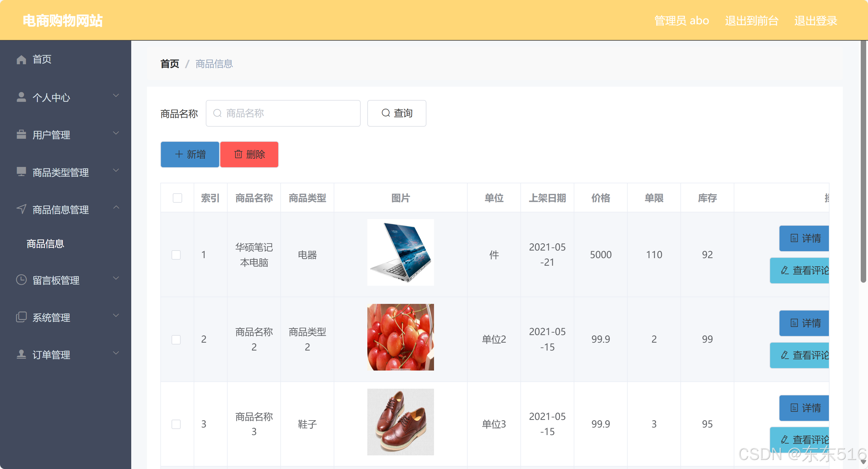Select the checkbox for row index 3
This screenshot has height=469, width=868.
pyautogui.click(x=176, y=424)
